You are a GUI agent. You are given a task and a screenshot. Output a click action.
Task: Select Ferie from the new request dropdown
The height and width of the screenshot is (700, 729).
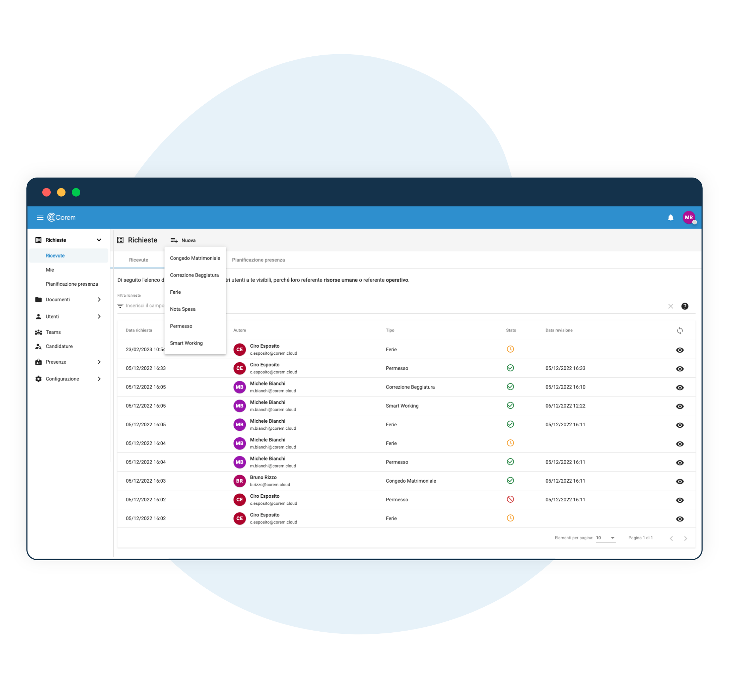pyautogui.click(x=175, y=292)
